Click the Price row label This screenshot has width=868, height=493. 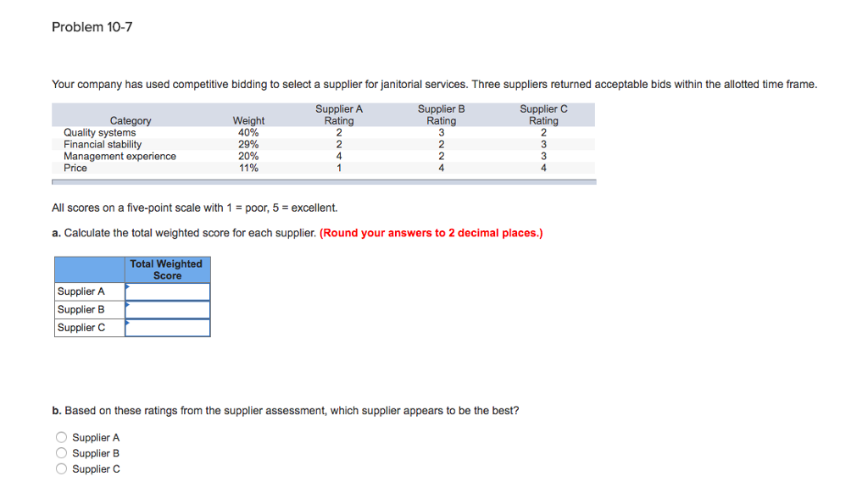tap(75, 169)
